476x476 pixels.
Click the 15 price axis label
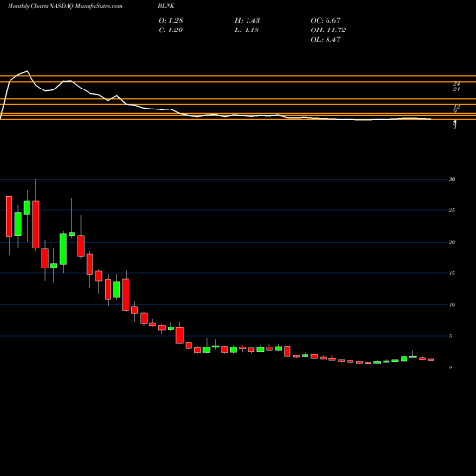click(452, 273)
